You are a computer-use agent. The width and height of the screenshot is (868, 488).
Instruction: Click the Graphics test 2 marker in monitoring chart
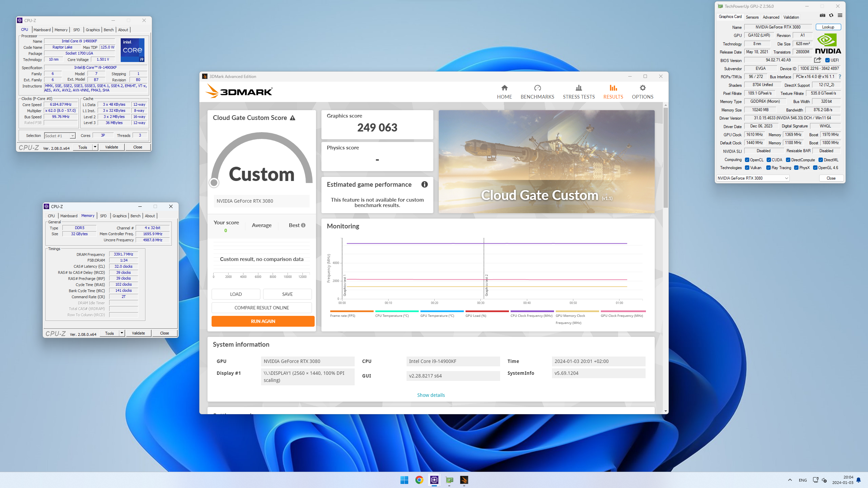(x=486, y=285)
